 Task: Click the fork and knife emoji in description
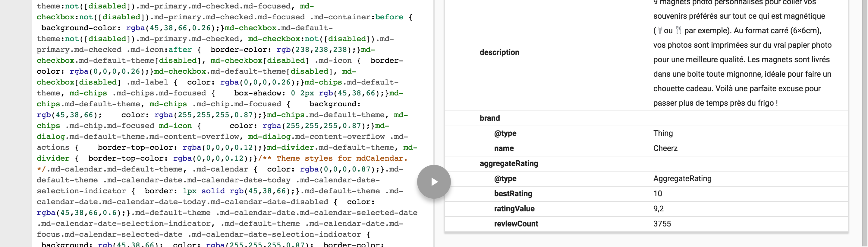[679, 30]
